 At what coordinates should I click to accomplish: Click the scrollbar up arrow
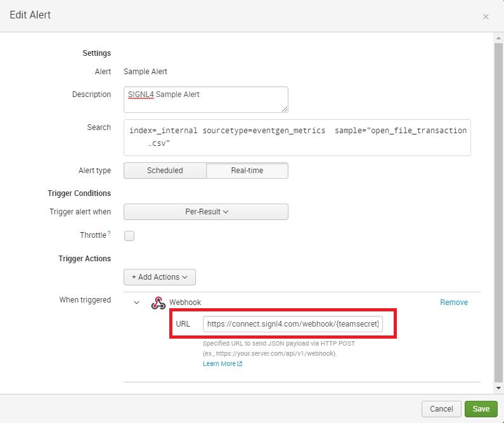coord(498,38)
